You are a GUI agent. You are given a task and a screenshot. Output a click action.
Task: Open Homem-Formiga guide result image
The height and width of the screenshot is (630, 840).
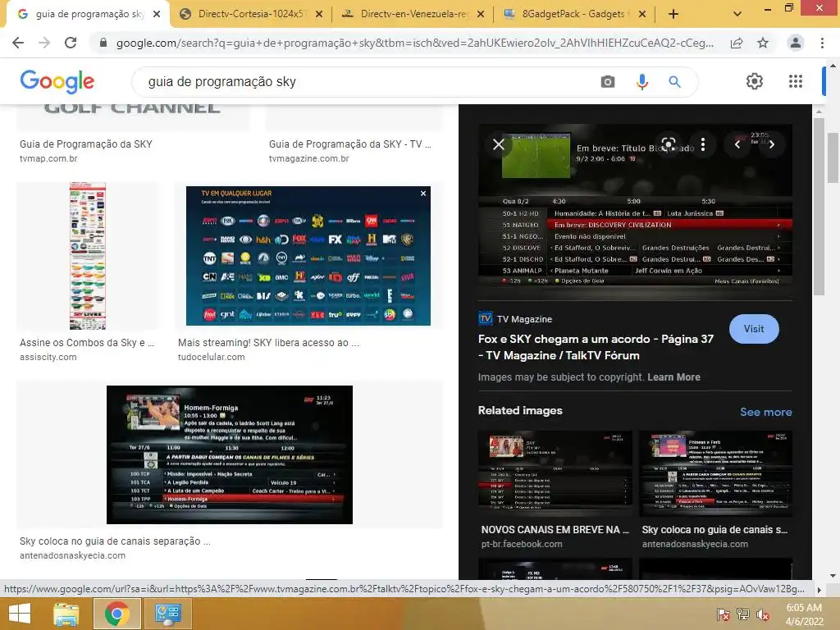(230, 454)
